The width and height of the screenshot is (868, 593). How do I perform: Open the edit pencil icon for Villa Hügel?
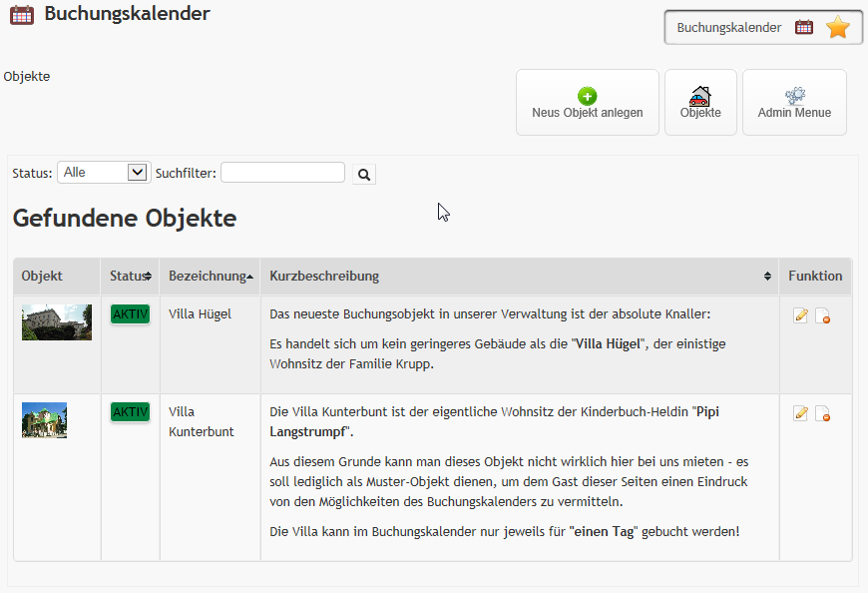pos(800,314)
